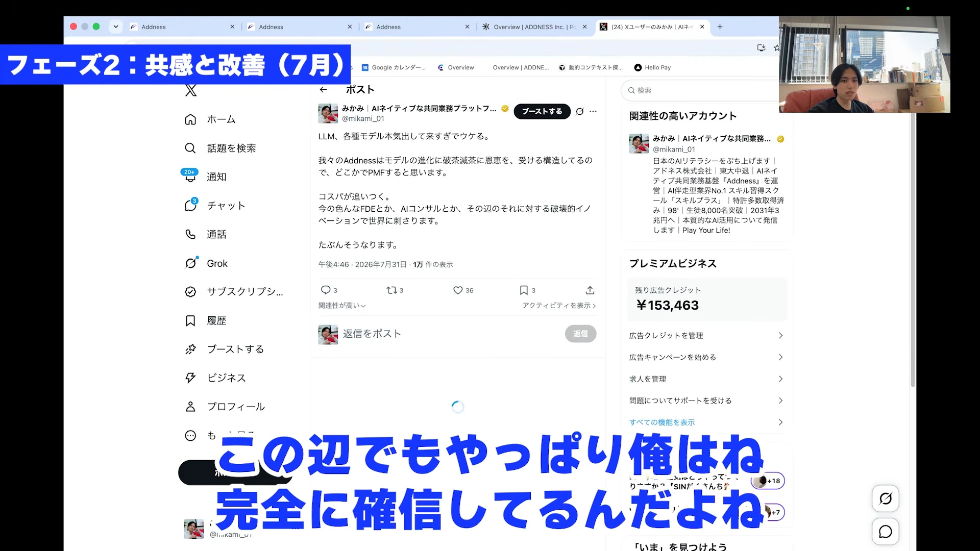The image size is (980, 551).
Task: Open Google カレンダー bookmark
Action: pos(394,67)
